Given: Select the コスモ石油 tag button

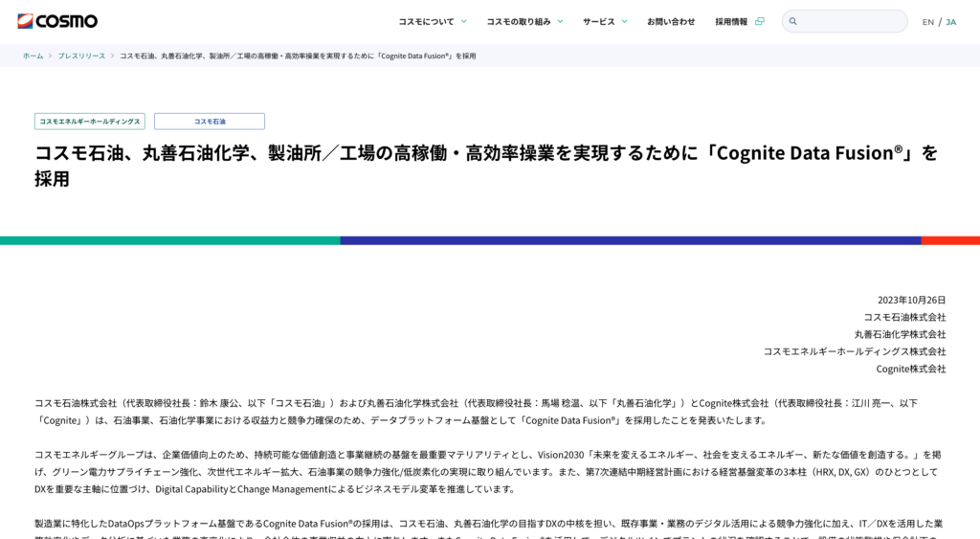Looking at the screenshot, I should 210,122.
